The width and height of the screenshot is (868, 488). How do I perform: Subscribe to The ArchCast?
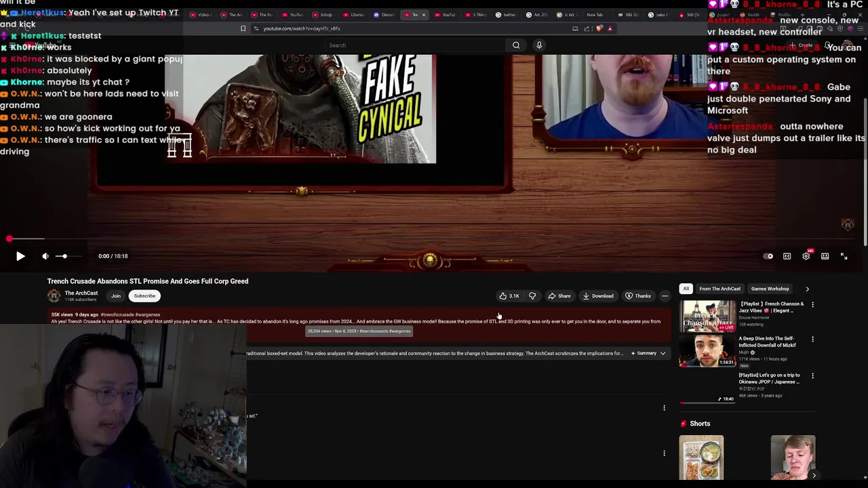point(144,296)
